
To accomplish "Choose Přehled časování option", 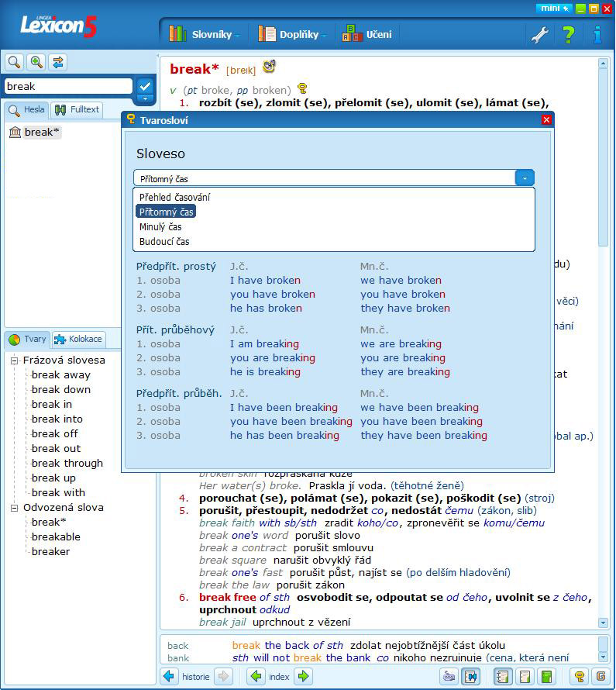I will pyautogui.click(x=174, y=197).
